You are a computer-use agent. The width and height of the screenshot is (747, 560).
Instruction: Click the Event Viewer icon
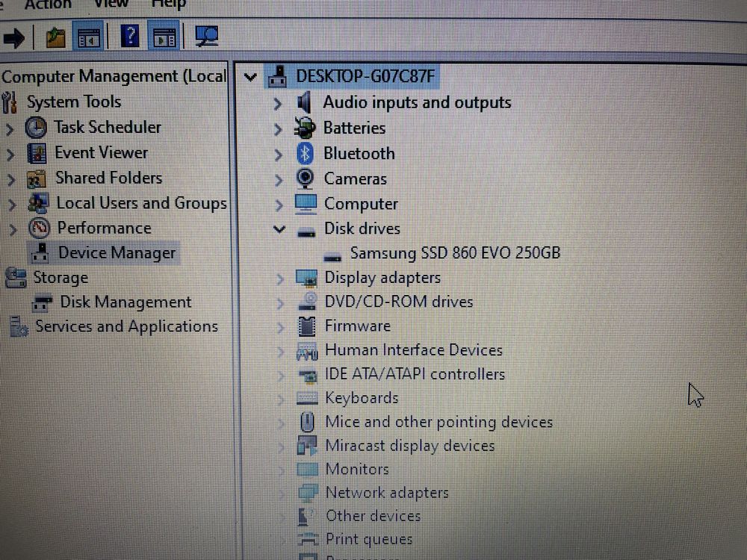[37, 153]
